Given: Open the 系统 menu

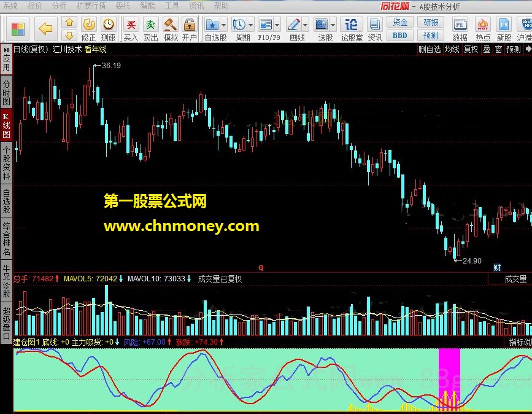Looking at the screenshot, I should coord(10,6).
